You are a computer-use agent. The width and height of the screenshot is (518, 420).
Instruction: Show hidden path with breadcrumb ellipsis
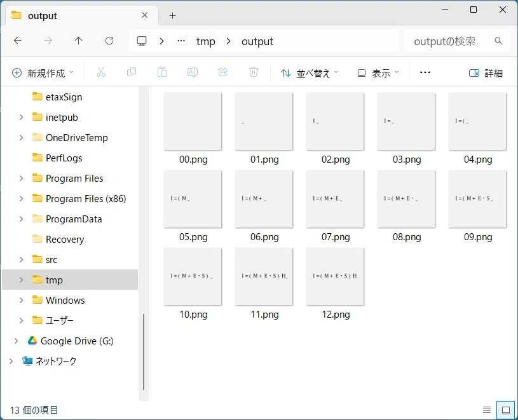181,41
